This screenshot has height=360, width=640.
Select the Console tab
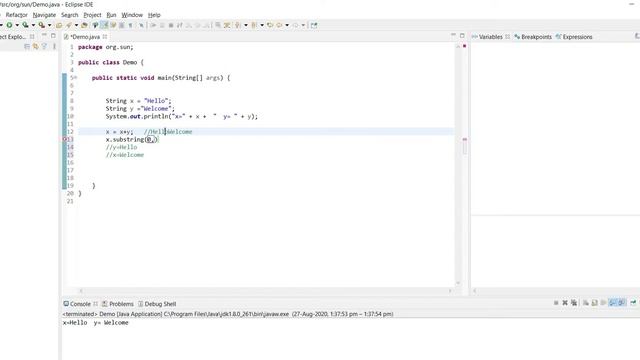(80, 304)
